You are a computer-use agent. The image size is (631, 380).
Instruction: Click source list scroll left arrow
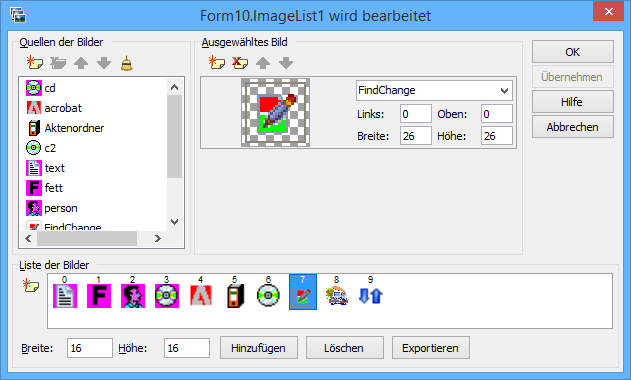tap(28, 238)
